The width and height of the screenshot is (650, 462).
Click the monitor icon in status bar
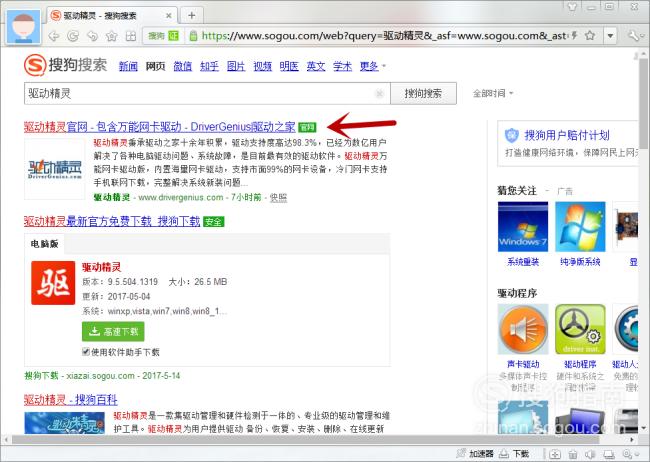609,454
